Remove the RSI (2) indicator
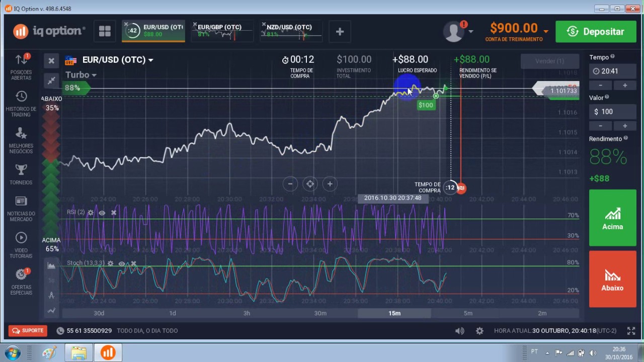Viewport: 644px width, 362px height. coord(114,213)
